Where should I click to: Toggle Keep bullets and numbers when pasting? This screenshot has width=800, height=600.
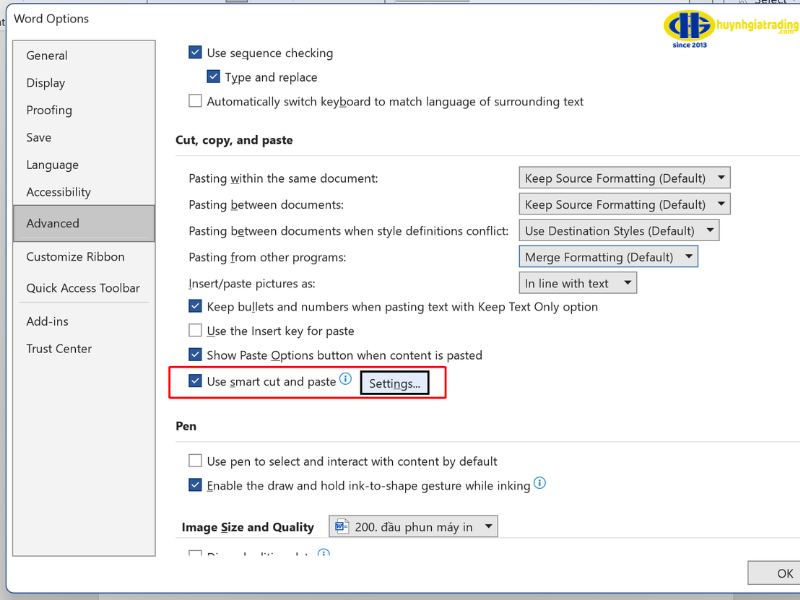point(195,306)
